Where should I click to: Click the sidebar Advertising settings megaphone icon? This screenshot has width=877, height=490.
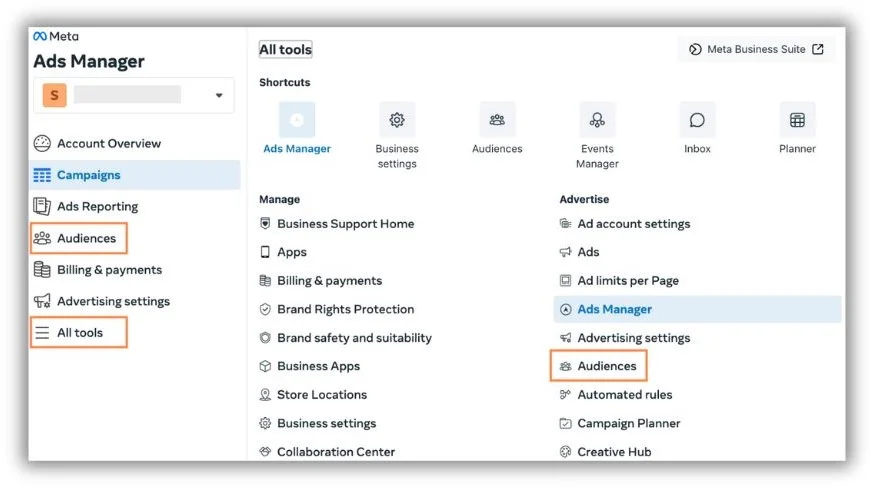(42, 301)
